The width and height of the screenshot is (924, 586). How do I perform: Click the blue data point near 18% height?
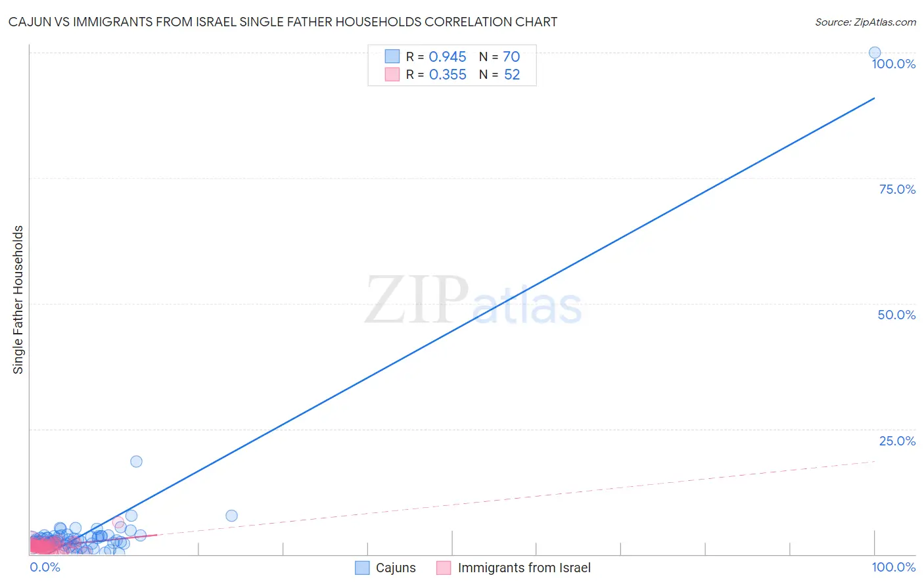coord(136,461)
